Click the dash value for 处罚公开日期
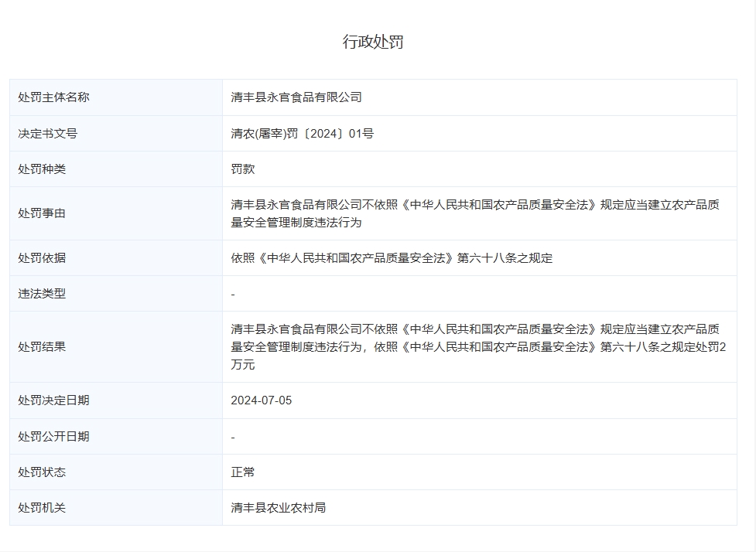The image size is (756, 552). (233, 437)
